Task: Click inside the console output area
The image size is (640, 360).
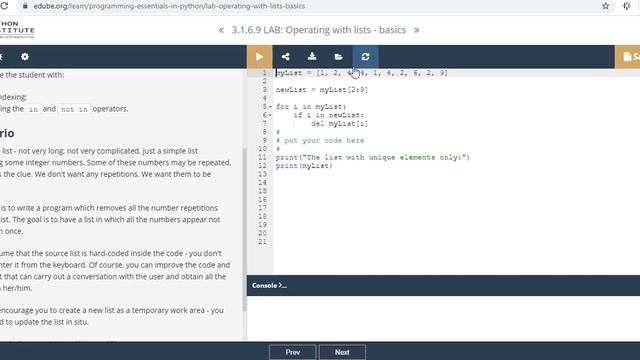Action: click(x=443, y=318)
